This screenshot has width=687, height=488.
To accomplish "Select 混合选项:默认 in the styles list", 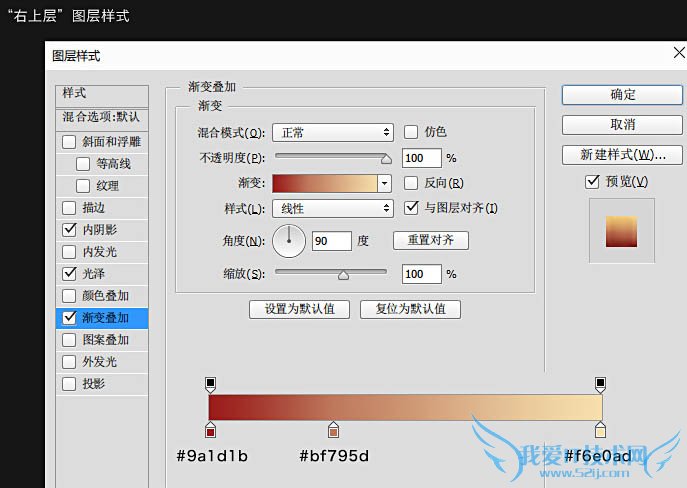I will 102,119.
